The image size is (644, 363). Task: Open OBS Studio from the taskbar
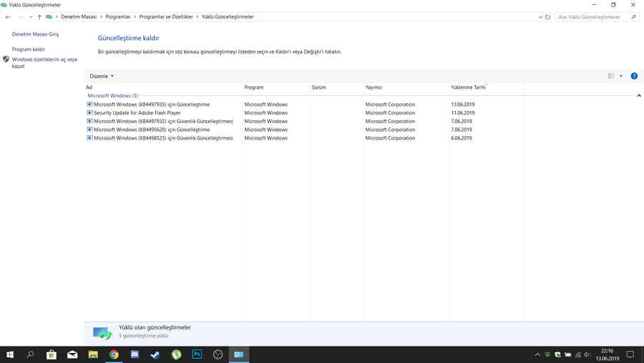pos(218,354)
